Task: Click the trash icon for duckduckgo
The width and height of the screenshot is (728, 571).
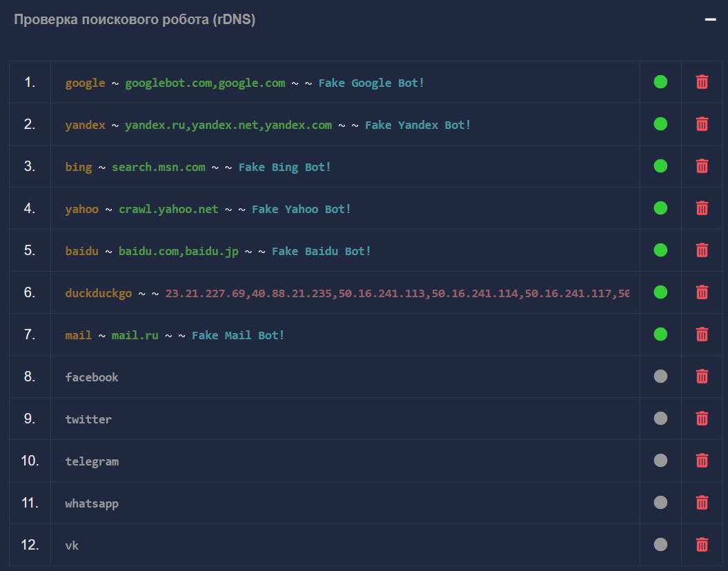Action: point(702,292)
